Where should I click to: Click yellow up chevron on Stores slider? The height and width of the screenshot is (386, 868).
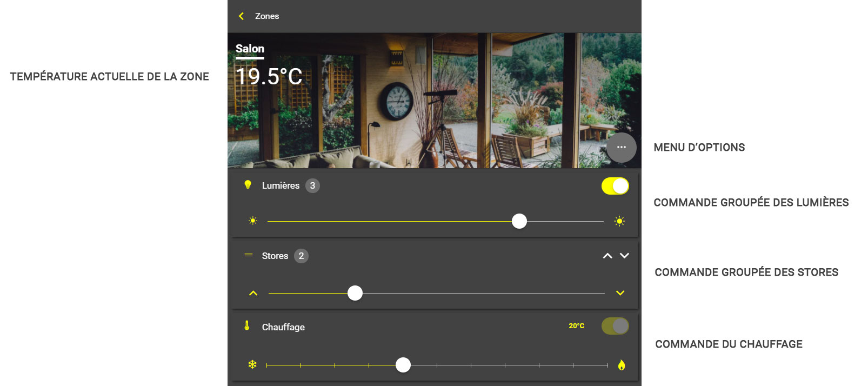point(253,293)
